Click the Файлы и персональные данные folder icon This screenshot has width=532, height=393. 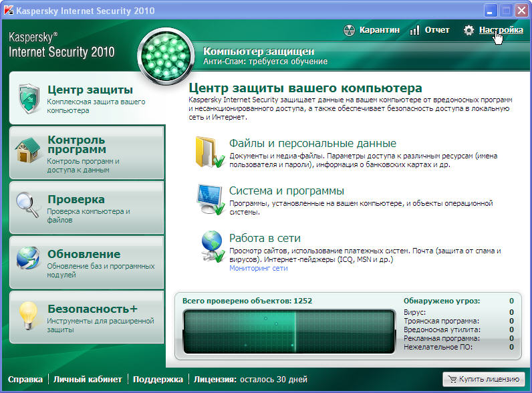click(210, 152)
